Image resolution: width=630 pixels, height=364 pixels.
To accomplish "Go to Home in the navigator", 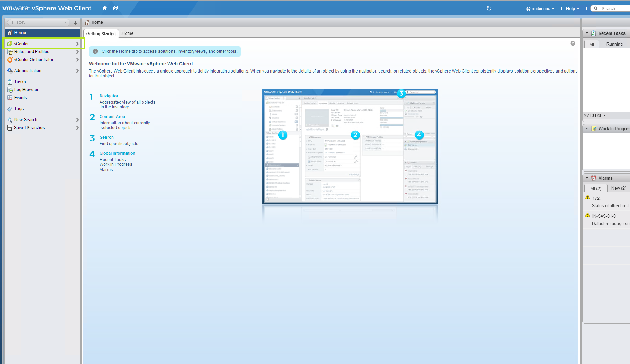I will point(43,33).
